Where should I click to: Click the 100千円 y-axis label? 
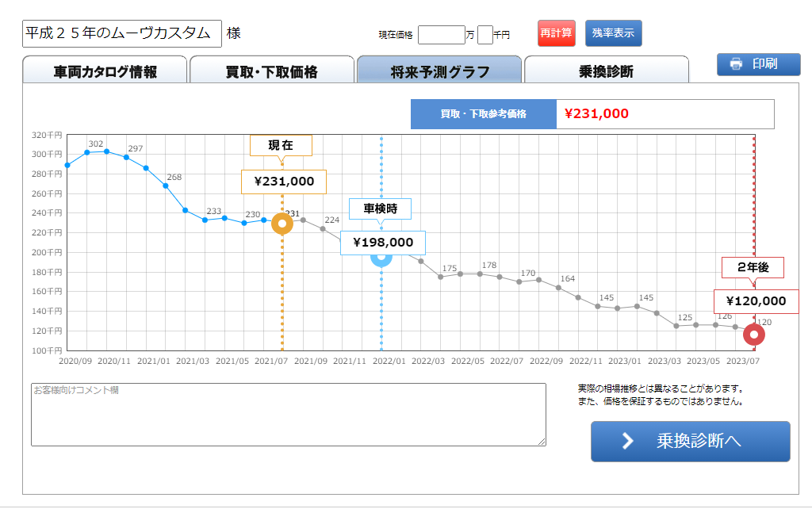47,350
